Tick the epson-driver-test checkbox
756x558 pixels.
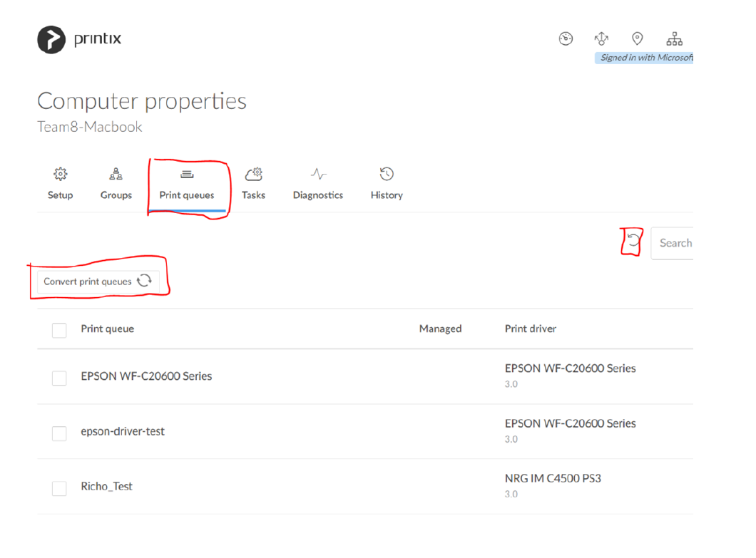(x=59, y=433)
